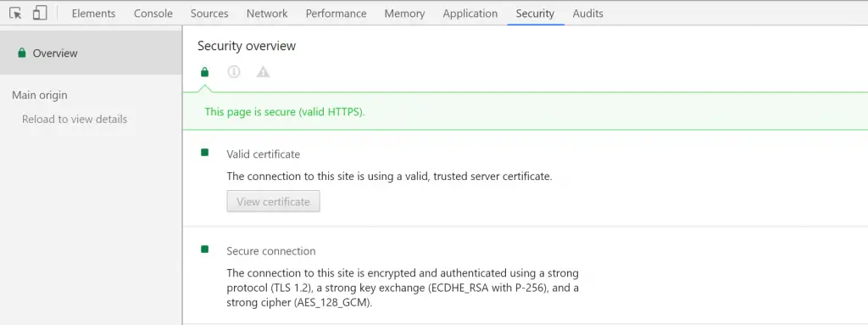Open the Sources tab
Image resolution: width=868 pixels, height=325 pixels.
pyautogui.click(x=209, y=14)
